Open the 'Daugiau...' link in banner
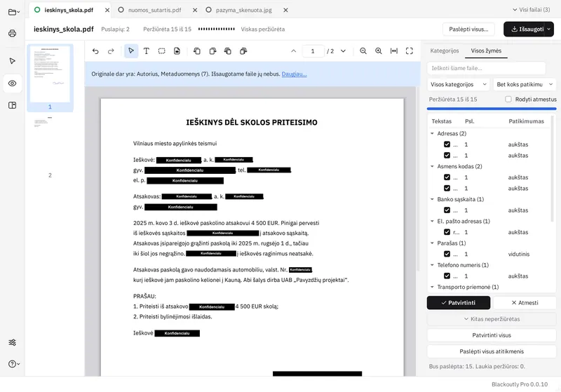561x392 pixels. pos(294,74)
